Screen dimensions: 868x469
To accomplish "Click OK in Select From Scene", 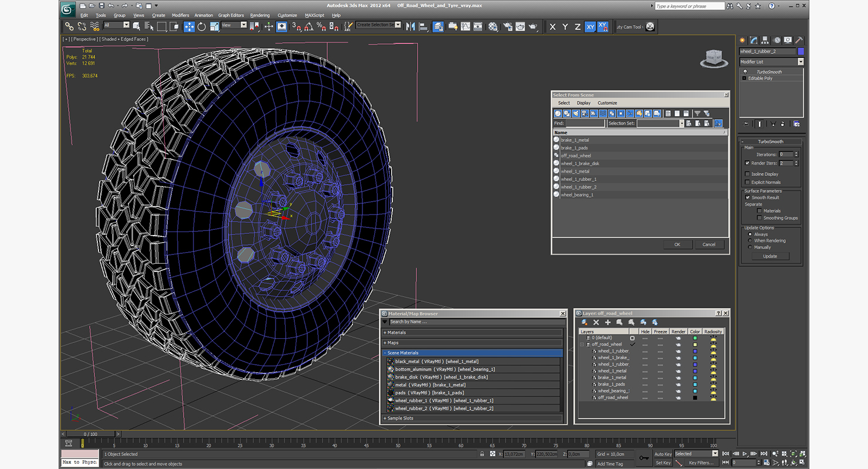I will tap(677, 244).
